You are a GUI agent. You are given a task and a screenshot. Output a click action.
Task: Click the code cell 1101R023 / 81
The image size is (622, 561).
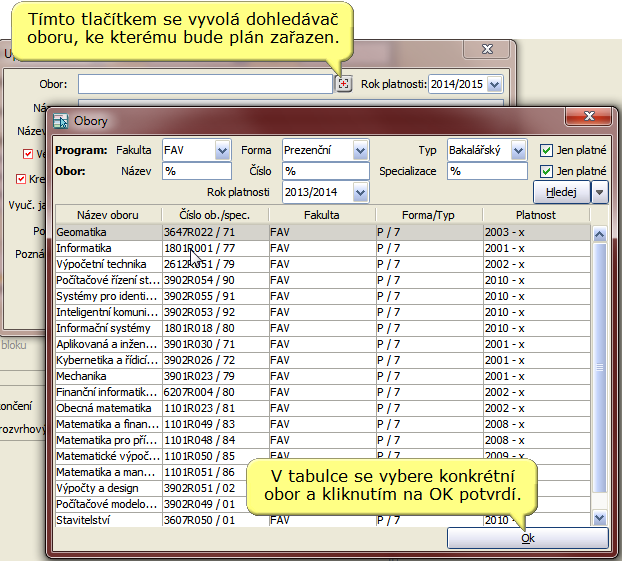coord(216,408)
